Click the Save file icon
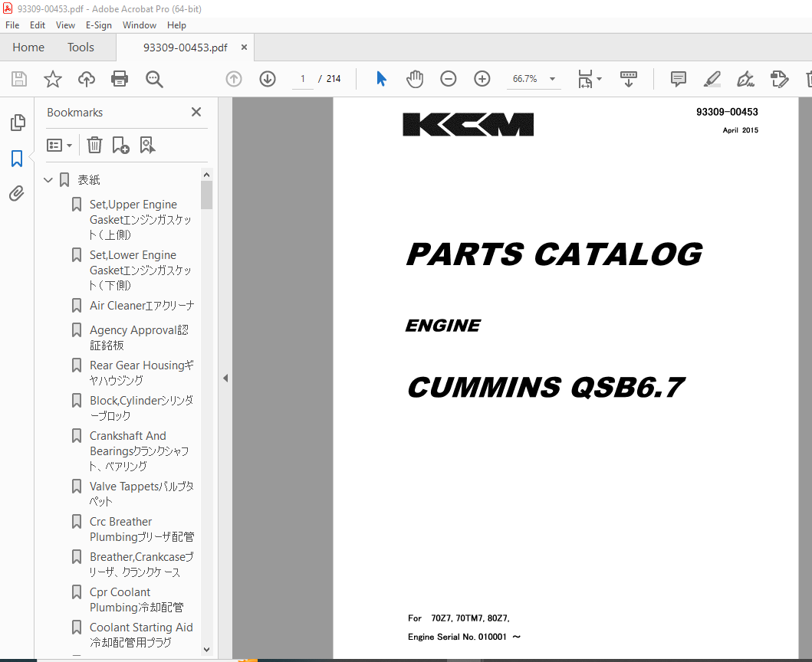 click(19, 79)
